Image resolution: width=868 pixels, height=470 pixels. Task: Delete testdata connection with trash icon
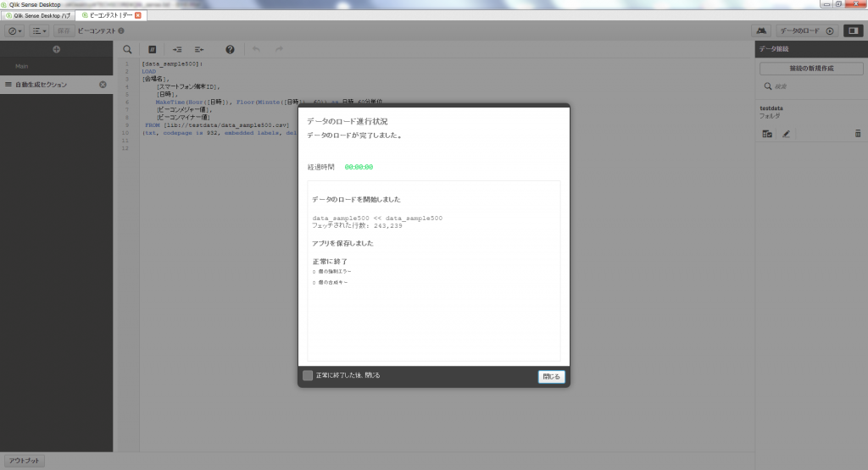857,134
